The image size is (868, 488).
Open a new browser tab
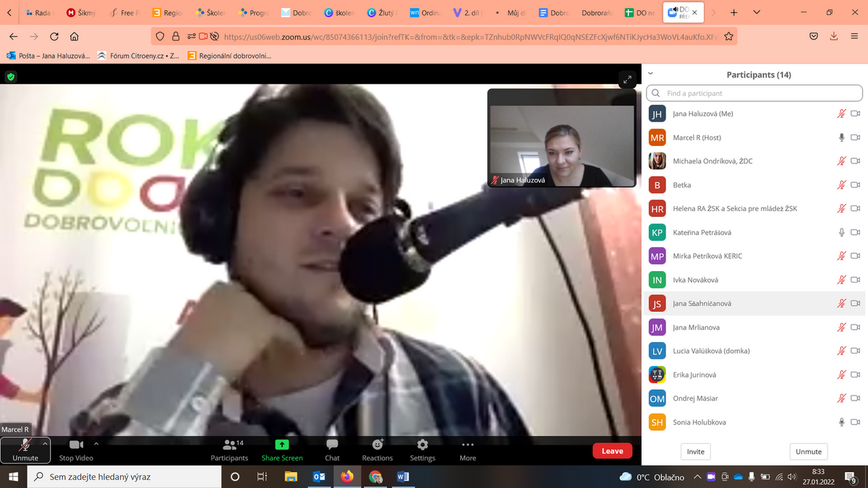tap(733, 13)
